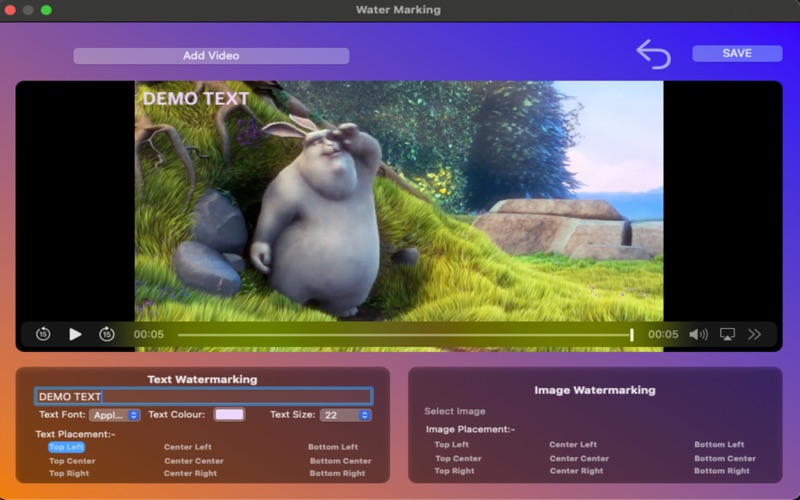Click DEMO TEXT watermark overlay on video
Viewport: 800px width, 500px height.
(196, 98)
